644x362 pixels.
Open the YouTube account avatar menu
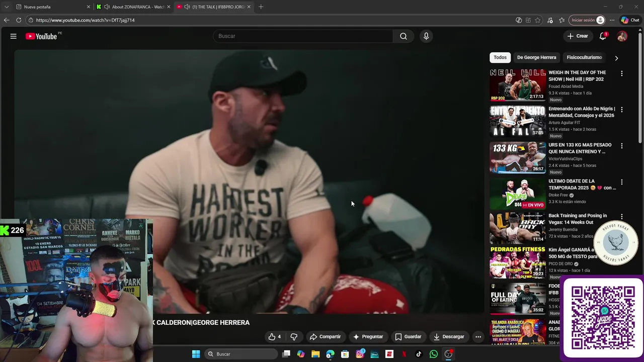[622, 36]
